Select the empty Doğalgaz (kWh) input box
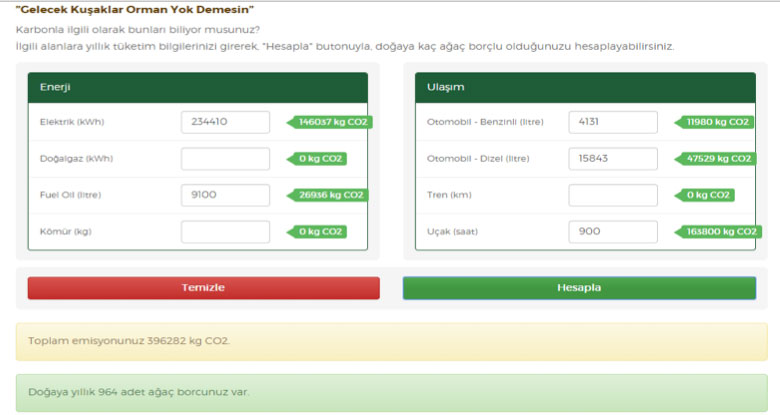 (x=225, y=159)
